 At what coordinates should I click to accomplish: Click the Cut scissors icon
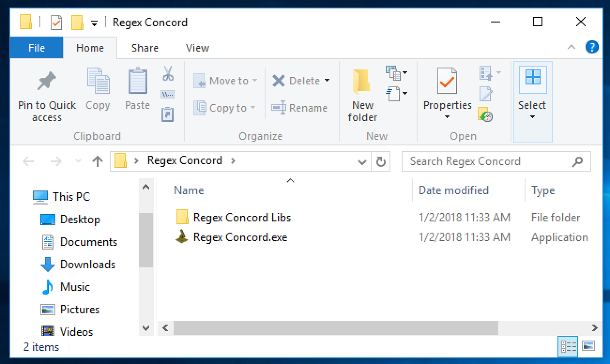coord(168,74)
